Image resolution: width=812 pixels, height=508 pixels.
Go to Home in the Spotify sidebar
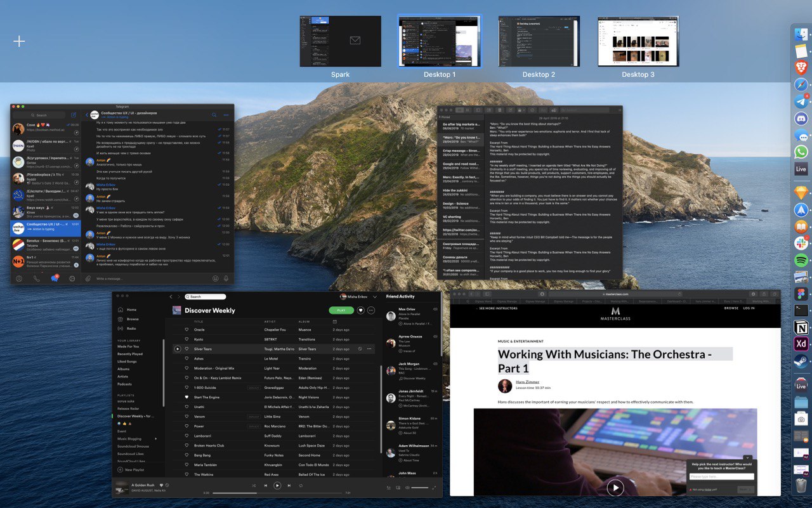click(127, 309)
